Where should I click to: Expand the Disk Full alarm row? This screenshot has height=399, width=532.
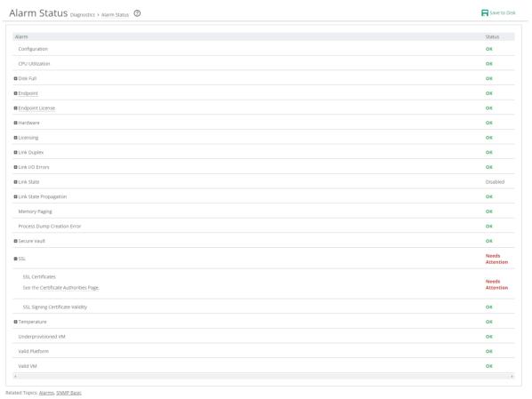tap(16, 79)
